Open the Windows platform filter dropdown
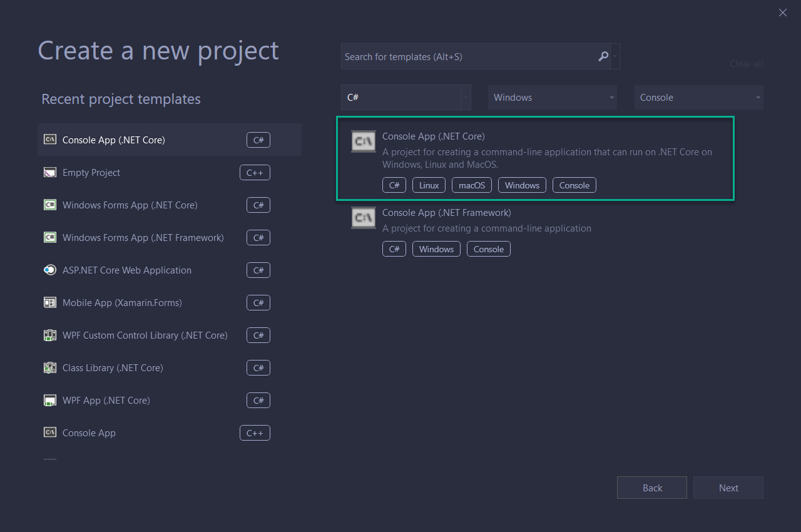 pyautogui.click(x=553, y=98)
